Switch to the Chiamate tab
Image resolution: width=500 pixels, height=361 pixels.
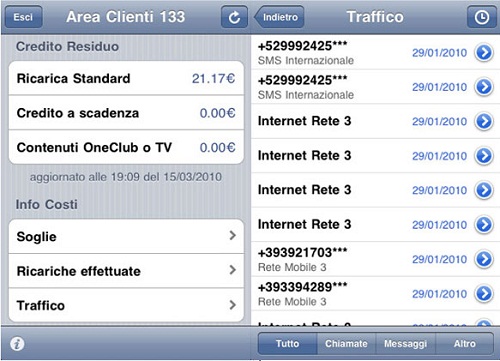pyautogui.click(x=346, y=343)
